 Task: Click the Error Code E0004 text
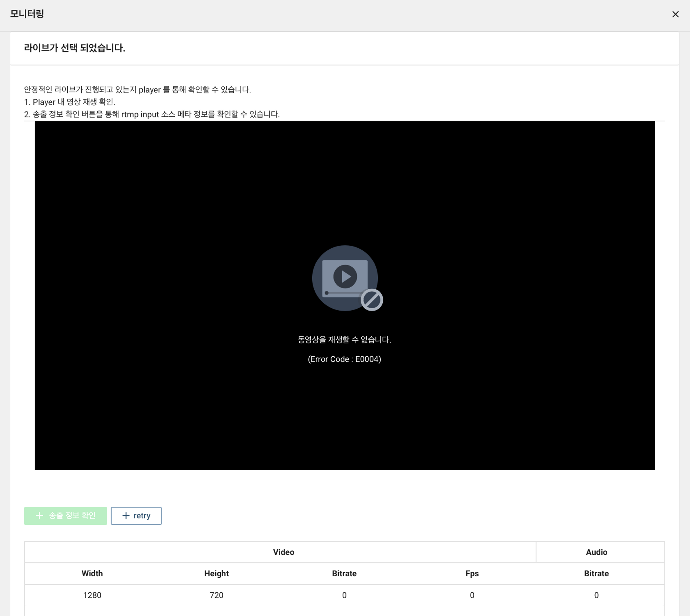click(x=344, y=359)
